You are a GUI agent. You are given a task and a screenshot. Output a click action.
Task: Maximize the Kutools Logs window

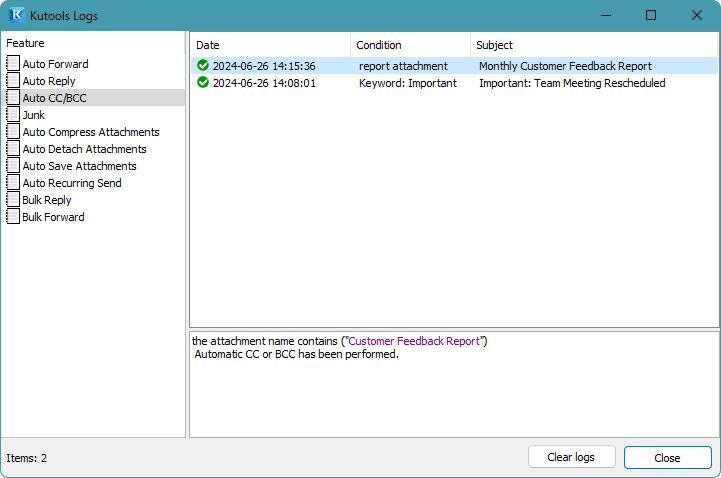651,15
